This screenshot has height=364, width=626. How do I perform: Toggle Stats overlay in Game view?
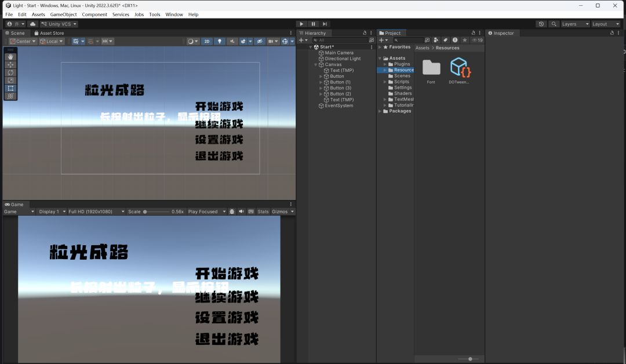[x=263, y=212]
